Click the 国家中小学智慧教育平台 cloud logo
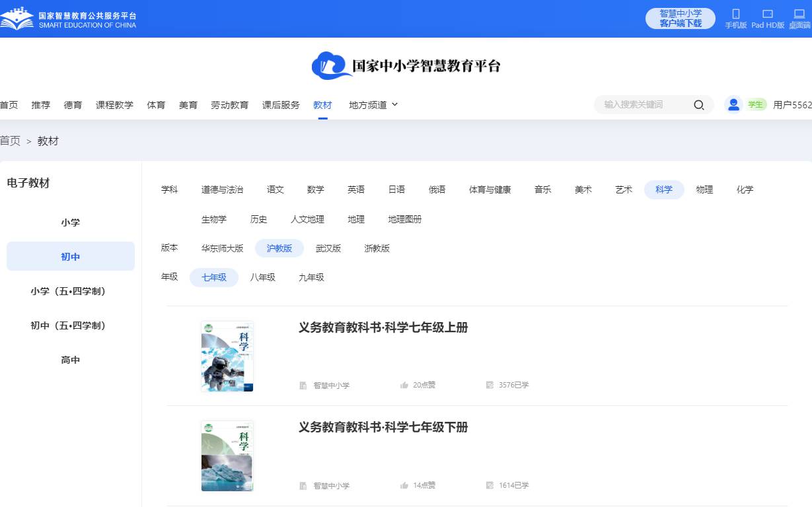812x507 pixels. point(406,66)
